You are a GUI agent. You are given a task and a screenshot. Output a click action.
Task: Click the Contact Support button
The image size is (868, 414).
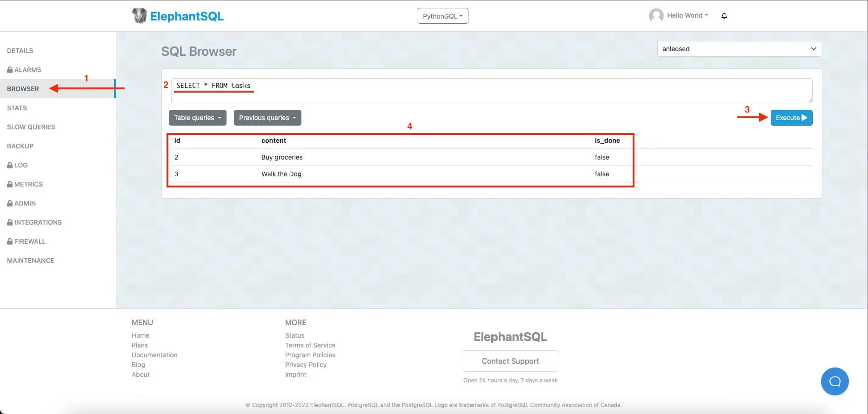[510, 361]
